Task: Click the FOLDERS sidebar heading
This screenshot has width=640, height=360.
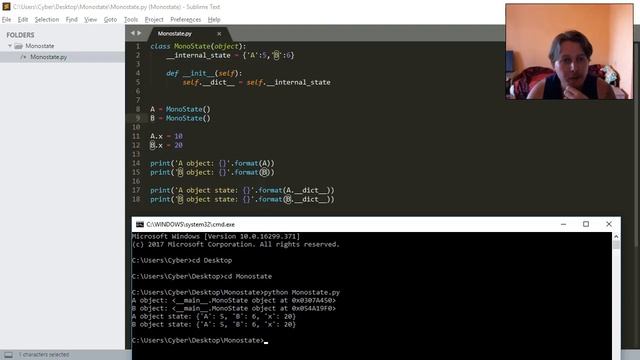Action: [x=20, y=35]
